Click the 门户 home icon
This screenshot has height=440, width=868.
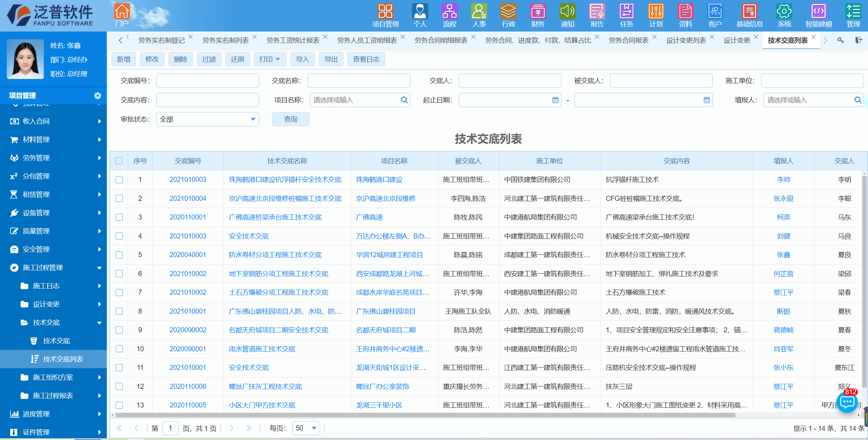(122, 12)
